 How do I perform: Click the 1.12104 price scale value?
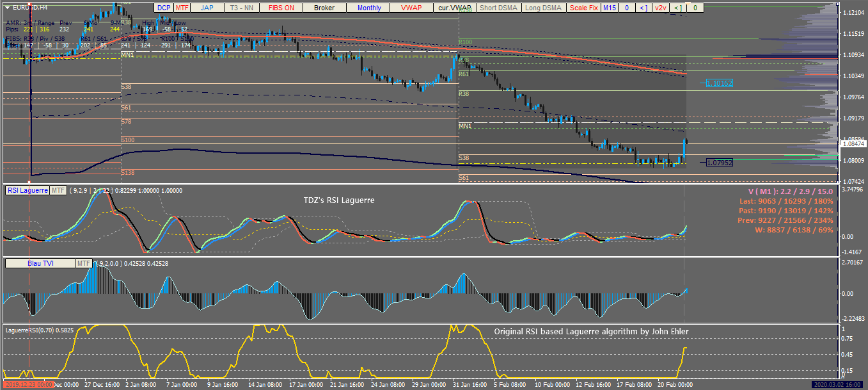853,13
